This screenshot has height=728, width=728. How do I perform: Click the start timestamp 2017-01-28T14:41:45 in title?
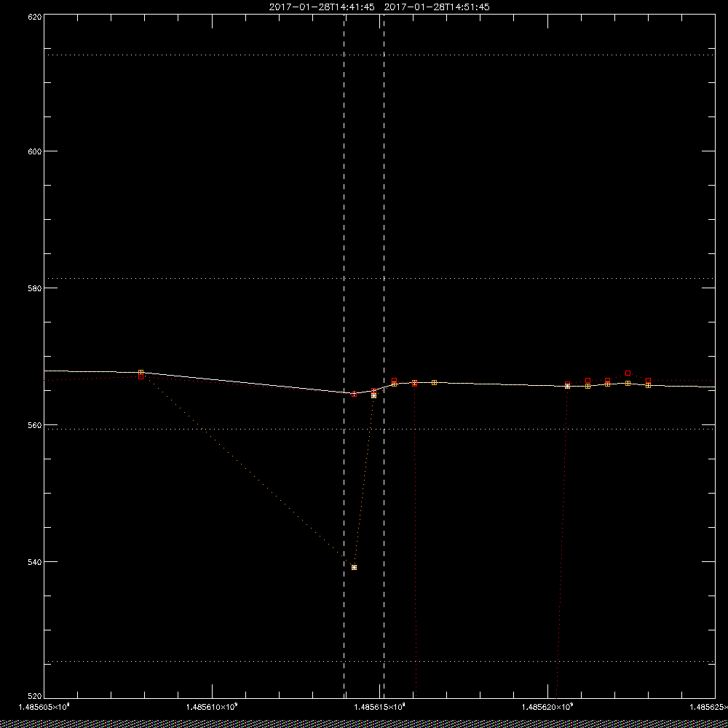pos(322,7)
